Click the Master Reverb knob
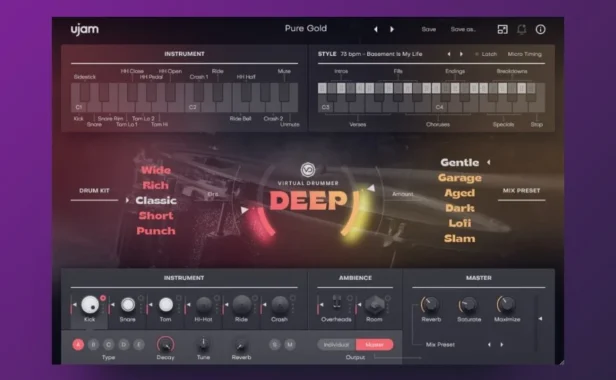The width and height of the screenshot is (616, 380). (x=431, y=305)
